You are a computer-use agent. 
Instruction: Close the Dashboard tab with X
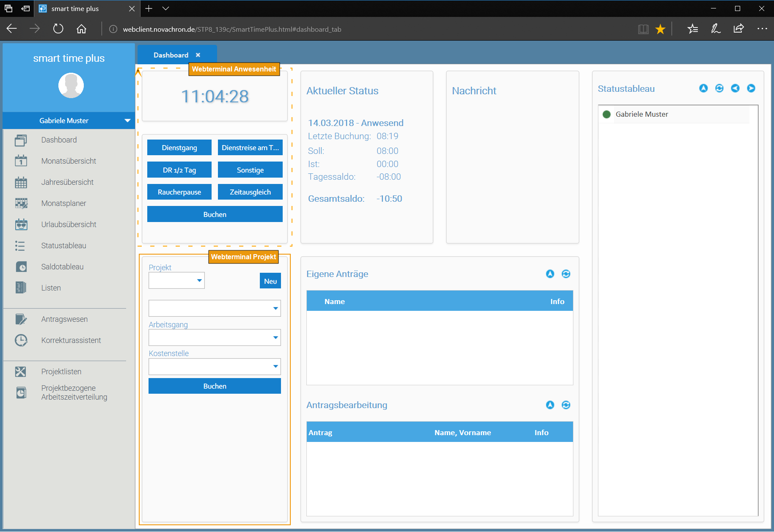coord(198,55)
